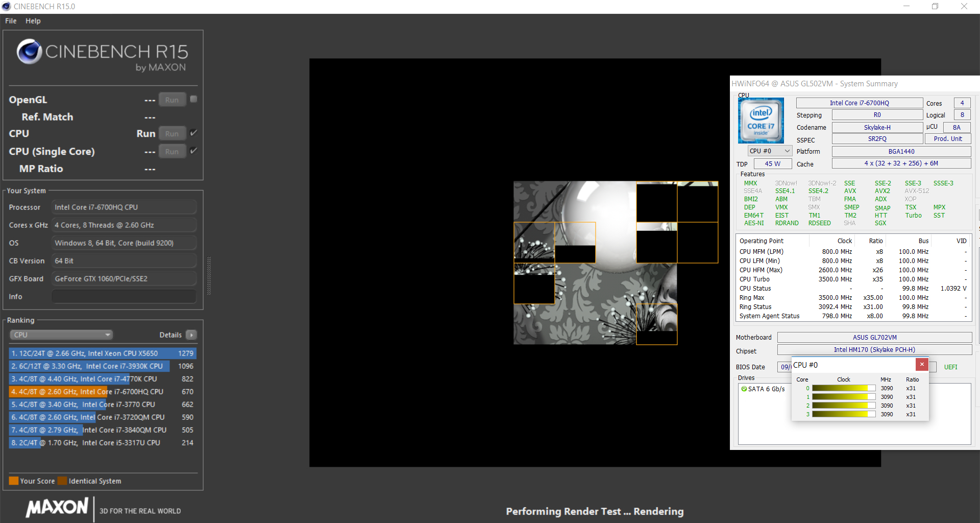Click the Turbo feature label

(x=913, y=216)
